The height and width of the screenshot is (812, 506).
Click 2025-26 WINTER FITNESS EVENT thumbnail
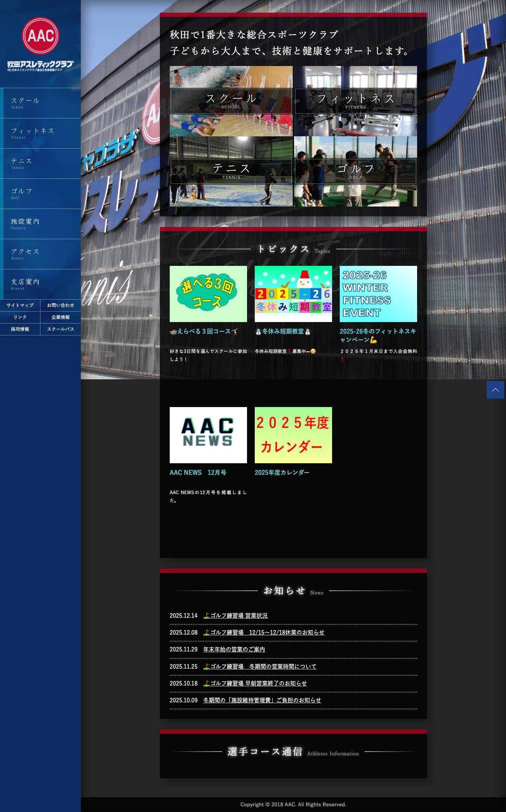coord(378,294)
